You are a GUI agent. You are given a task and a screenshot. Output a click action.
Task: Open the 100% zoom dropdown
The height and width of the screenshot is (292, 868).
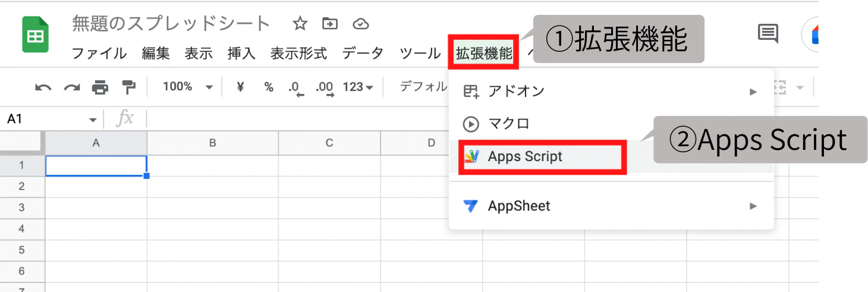pos(187,87)
